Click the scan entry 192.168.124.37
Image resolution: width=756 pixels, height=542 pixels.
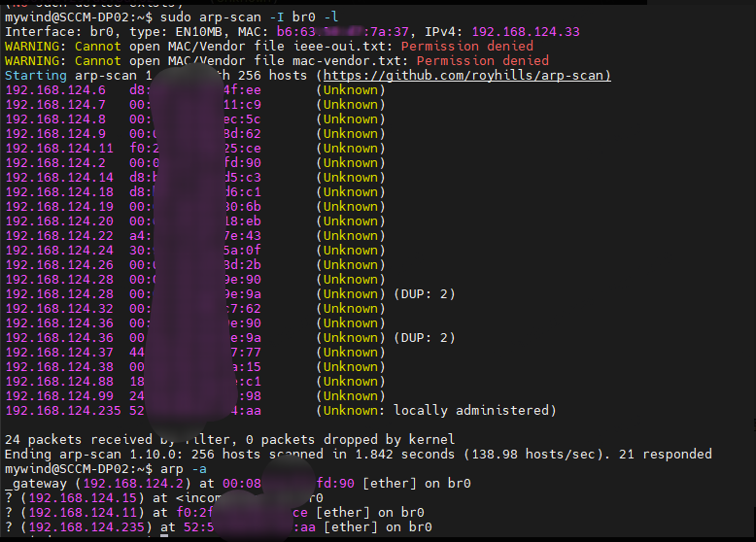coord(59,353)
